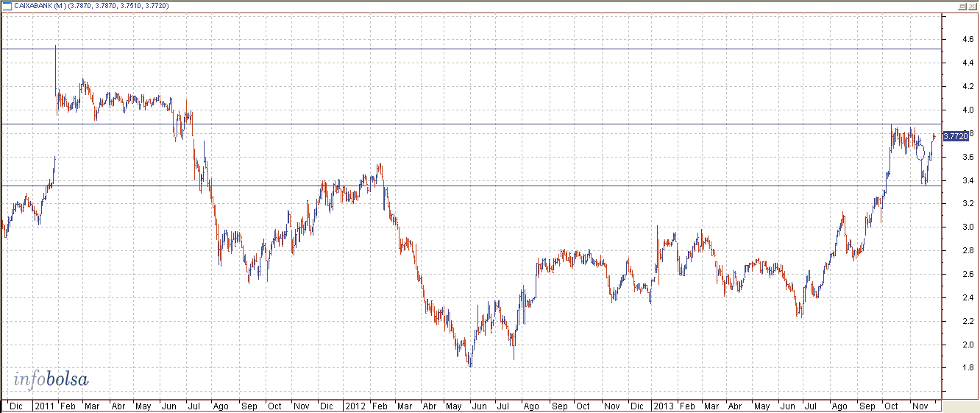The image size is (980, 413).
Task: Select the ellipse annotation near November 2013
Action: point(920,152)
